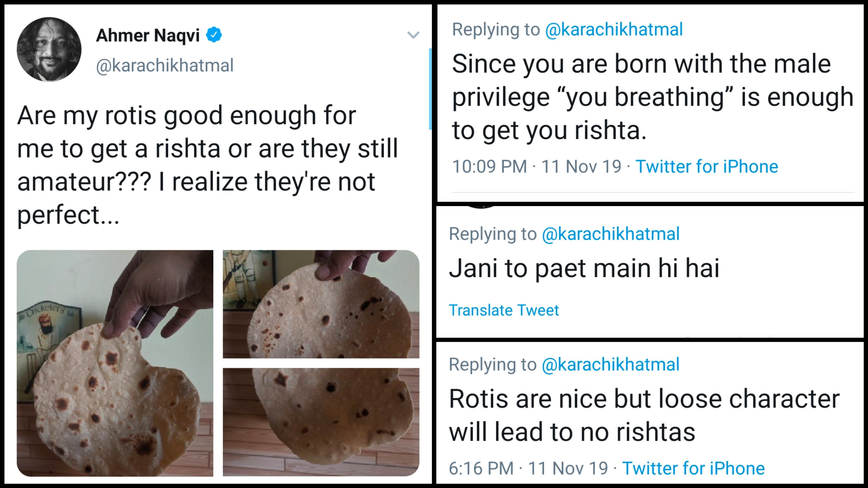Select the 'Are my rotis good enough' tweet text
This screenshot has width=868, height=488.
(207, 165)
